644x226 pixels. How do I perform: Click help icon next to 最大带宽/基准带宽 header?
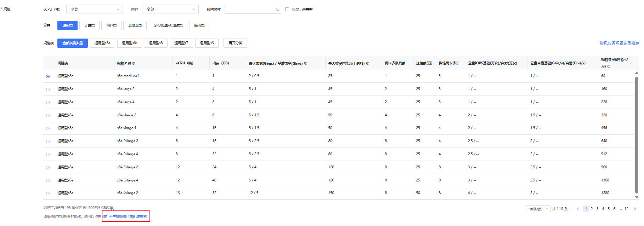(306, 64)
